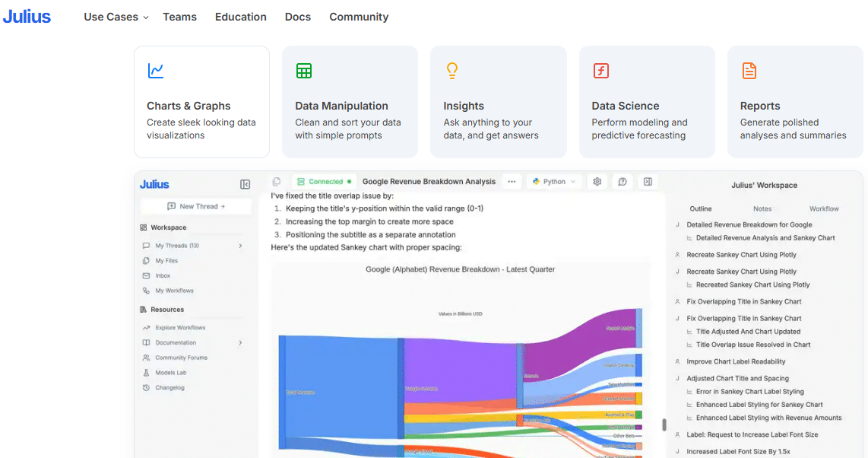Image resolution: width=868 pixels, height=458 pixels.
Task: Select 'Enhanced Label Styling with Revenue Amounts'
Action: pos(769,418)
